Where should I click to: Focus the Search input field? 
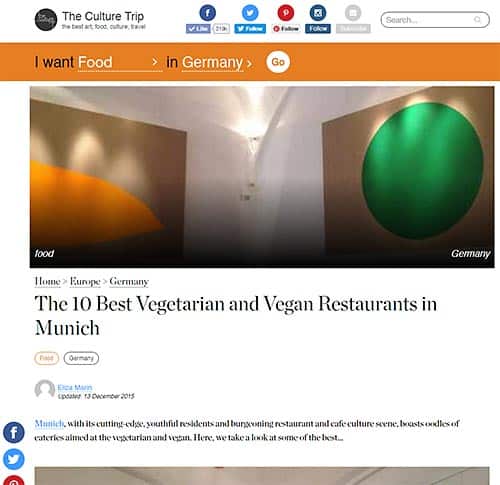pyautogui.click(x=429, y=20)
